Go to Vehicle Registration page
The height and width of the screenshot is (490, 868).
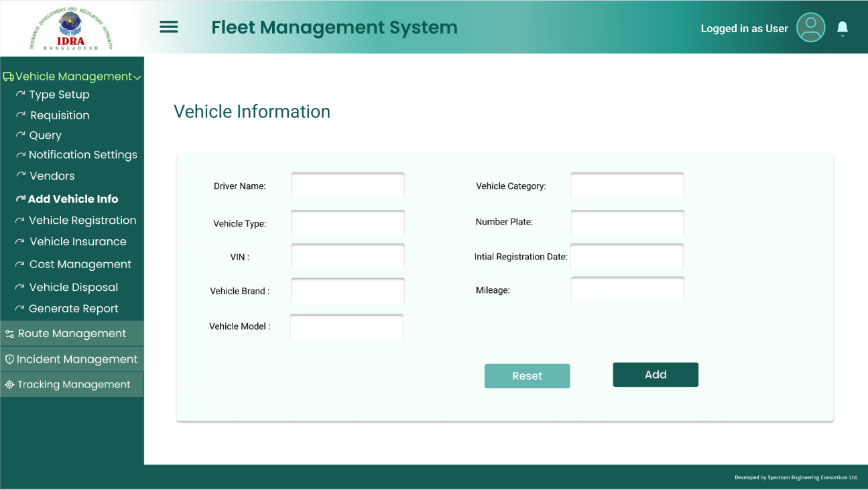(x=82, y=221)
